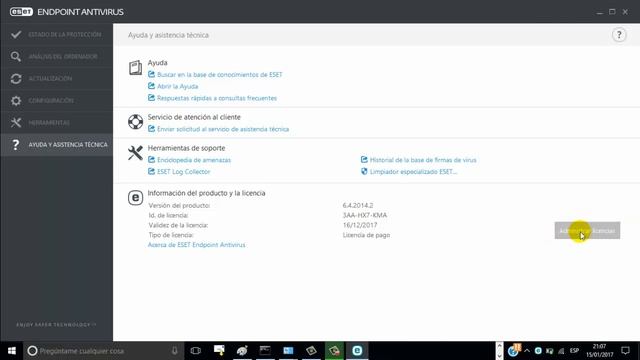
Task: Click Enviar solicitud al servicio de asistencia técnica
Action: pos(223,129)
